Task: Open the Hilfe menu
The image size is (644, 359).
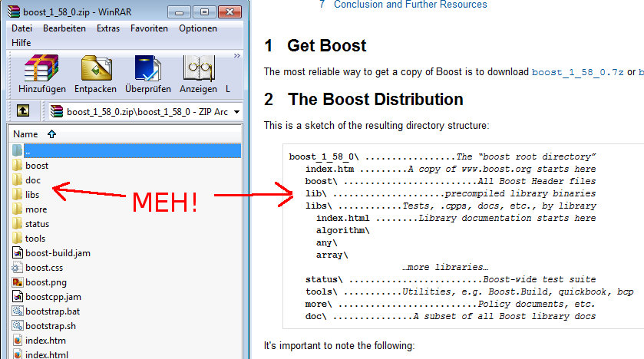Action: pos(21,43)
